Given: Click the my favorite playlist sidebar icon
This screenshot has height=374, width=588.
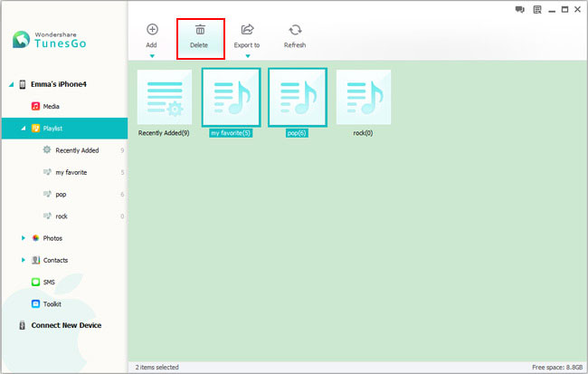Looking at the screenshot, I should pos(47,172).
